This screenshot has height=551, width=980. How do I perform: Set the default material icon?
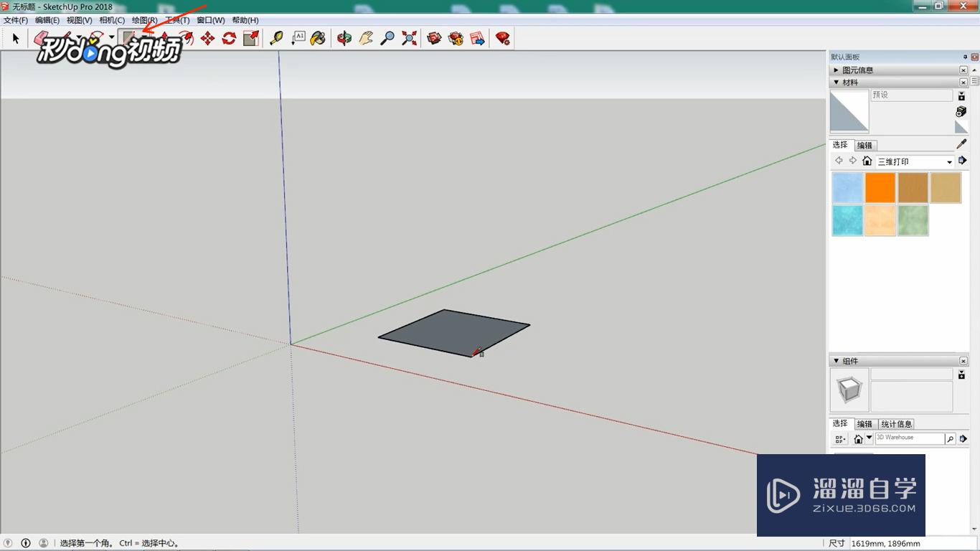coord(961,127)
